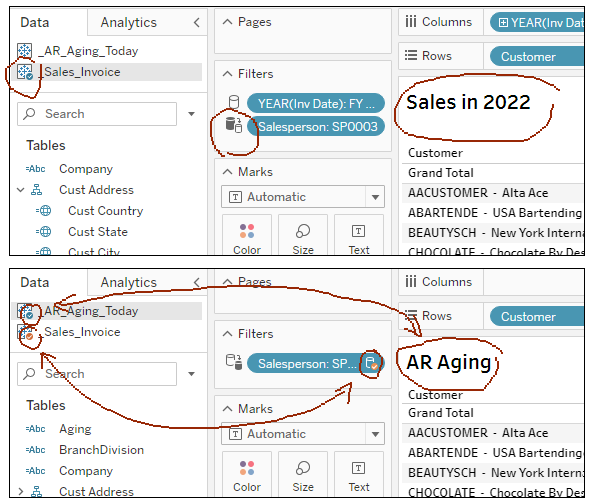This screenshot has height=500, width=590.
Task: Expand the Cust Address hierarchy in bottom panel
Action: click(21, 491)
